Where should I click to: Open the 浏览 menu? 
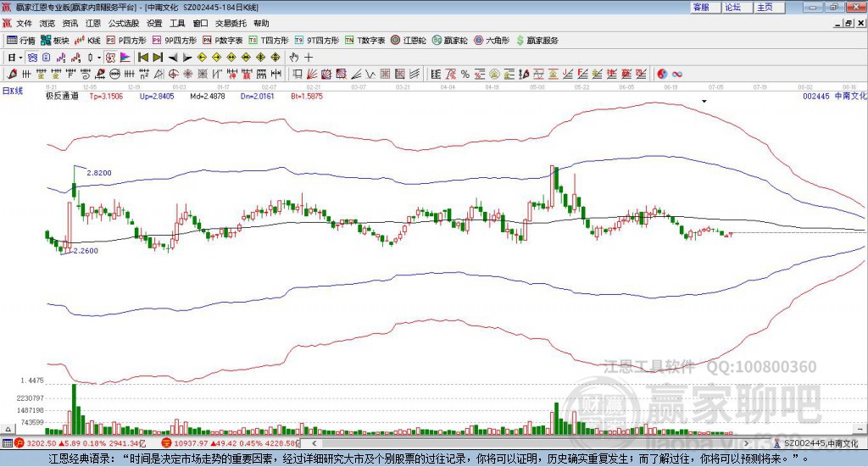47,23
